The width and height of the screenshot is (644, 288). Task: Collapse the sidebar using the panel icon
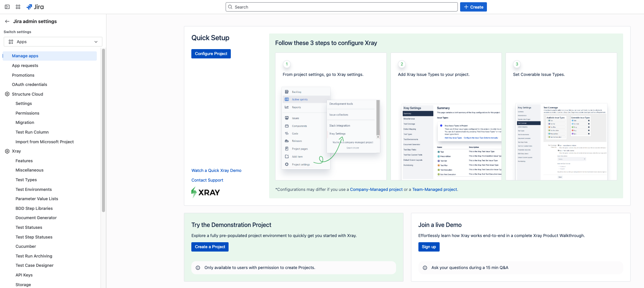click(7, 7)
